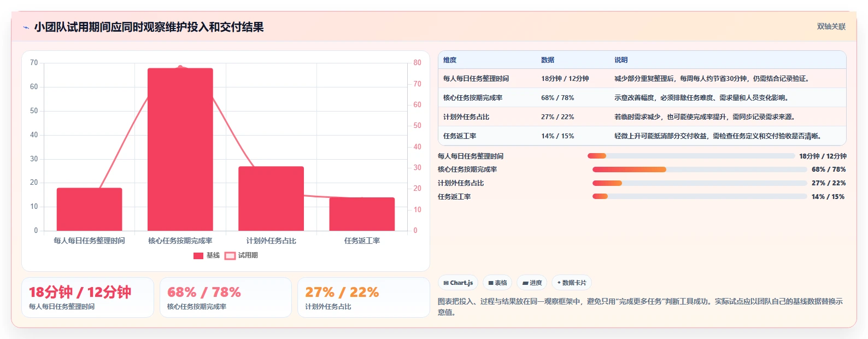Click the 双轴关联 label in the header
Image resolution: width=868 pixels, height=339 pixels.
coord(831,27)
